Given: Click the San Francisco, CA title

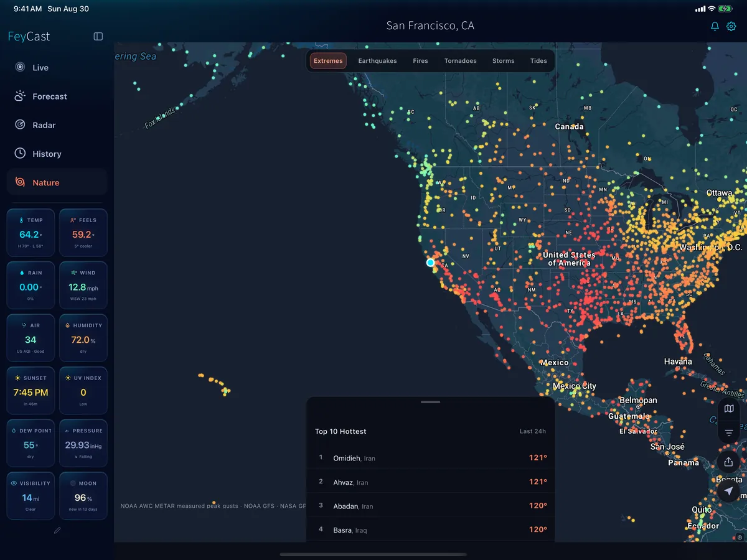Looking at the screenshot, I should (x=430, y=26).
